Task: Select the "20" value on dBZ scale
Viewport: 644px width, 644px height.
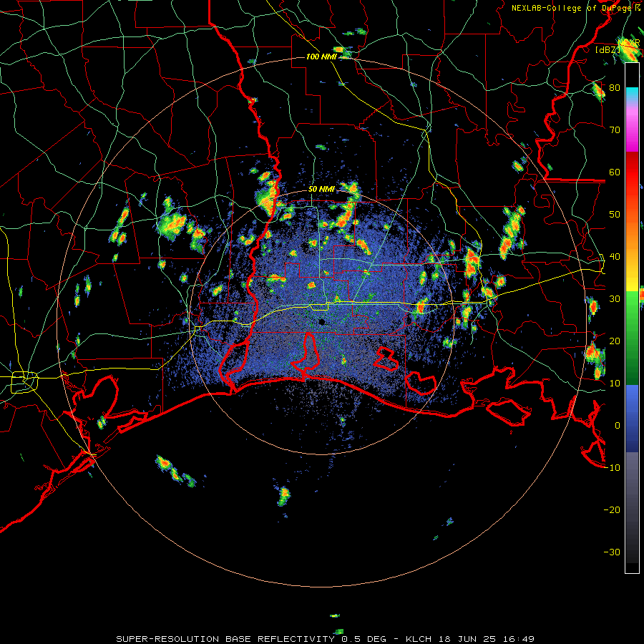Action: coord(615,341)
